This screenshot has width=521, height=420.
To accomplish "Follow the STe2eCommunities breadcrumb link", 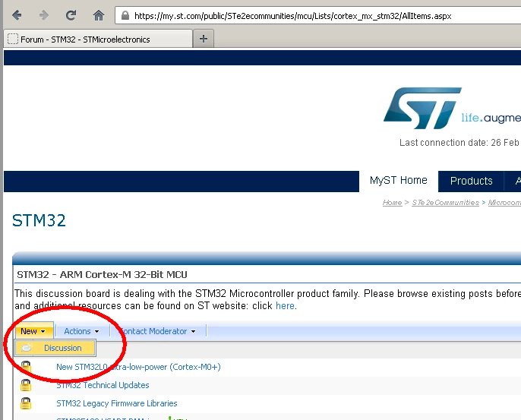I will (x=445, y=202).
